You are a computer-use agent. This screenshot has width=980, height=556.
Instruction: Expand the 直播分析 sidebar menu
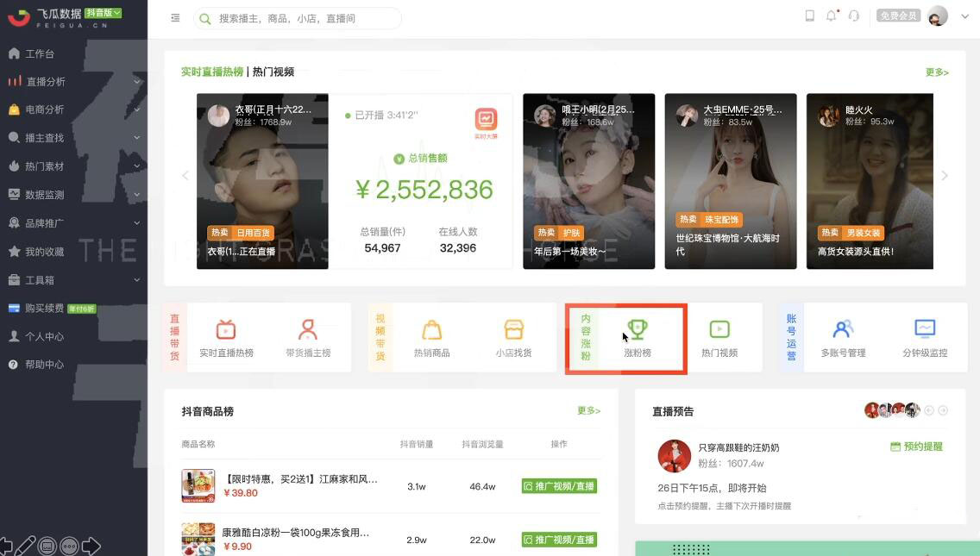tap(73, 81)
